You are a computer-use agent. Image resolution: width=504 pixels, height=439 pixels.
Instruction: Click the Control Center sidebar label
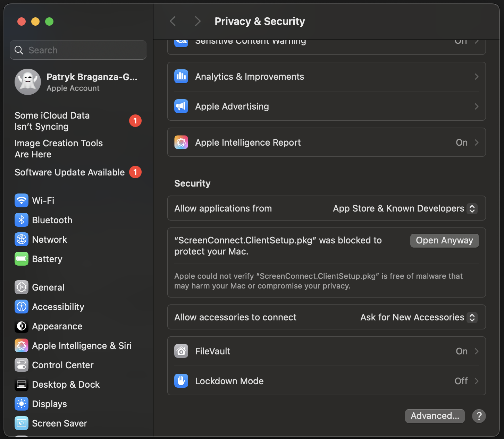(x=63, y=365)
